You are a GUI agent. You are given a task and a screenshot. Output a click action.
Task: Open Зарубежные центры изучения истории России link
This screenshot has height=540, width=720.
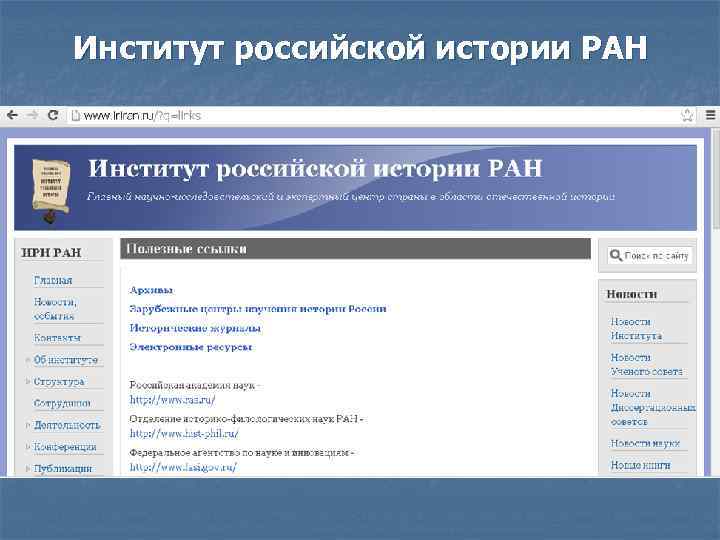[258, 309]
